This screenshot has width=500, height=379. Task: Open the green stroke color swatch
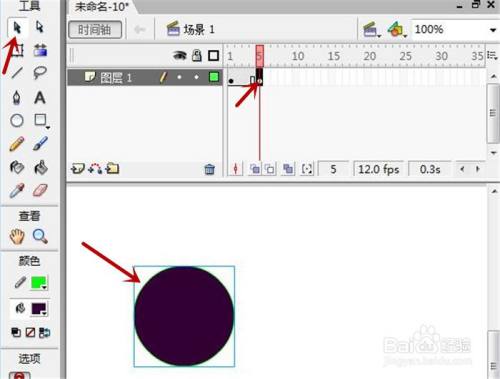[x=39, y=283]
